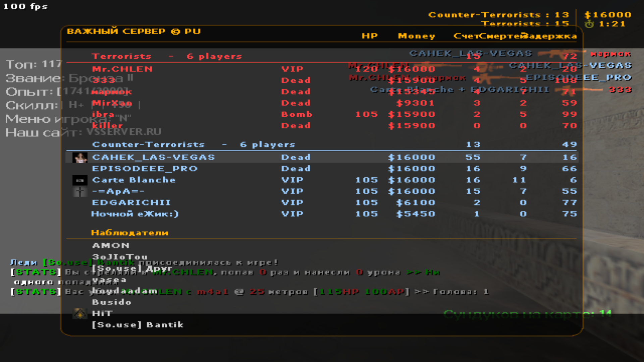Click the avatar icon next to CAHEK_LAS-VEGAS

point(80,158)
